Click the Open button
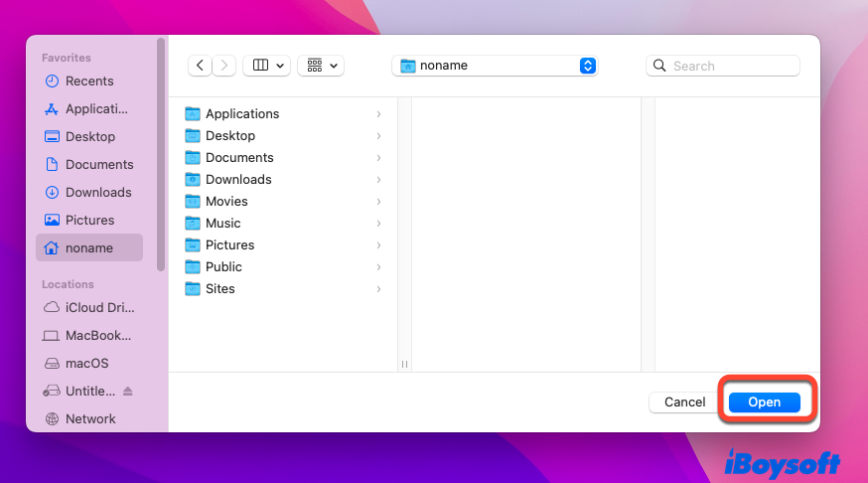Viewport: 868px width, 483px height. [764, 402]
